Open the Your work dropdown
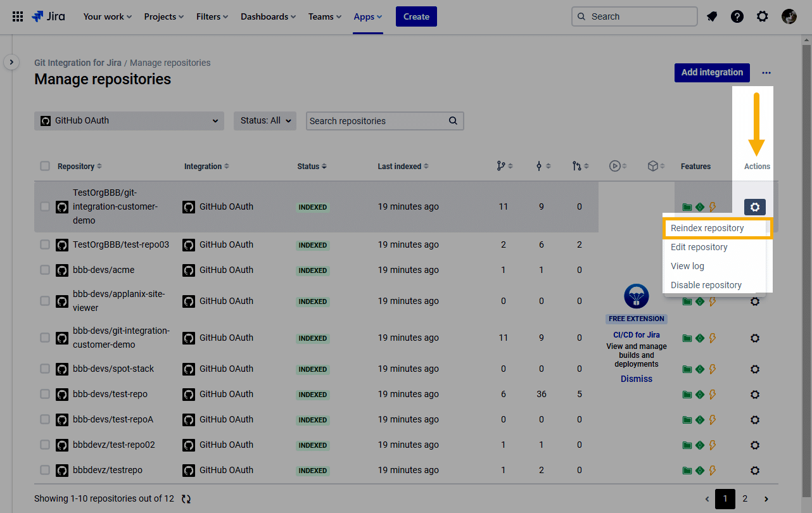812x513 pixels. pos(108,16)
